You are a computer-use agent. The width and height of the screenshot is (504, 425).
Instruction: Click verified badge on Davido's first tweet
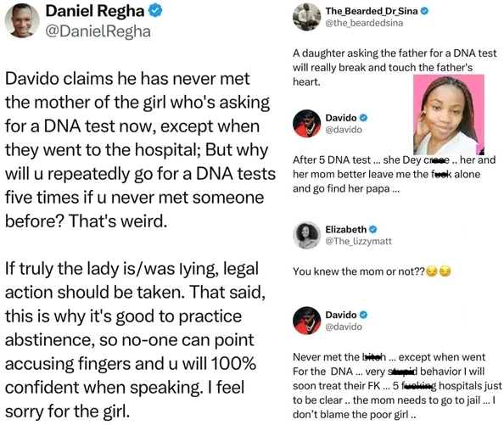click(x=363, y=118)
